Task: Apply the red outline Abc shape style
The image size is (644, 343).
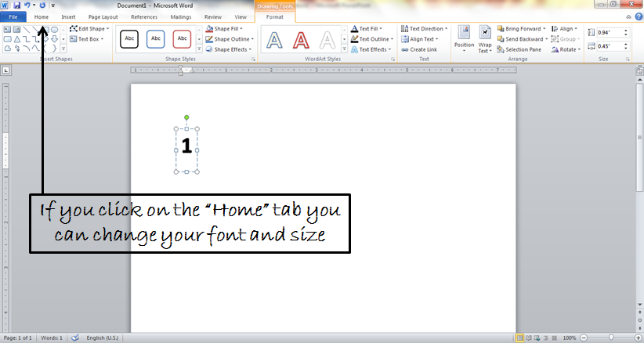Action: (182, 39)
